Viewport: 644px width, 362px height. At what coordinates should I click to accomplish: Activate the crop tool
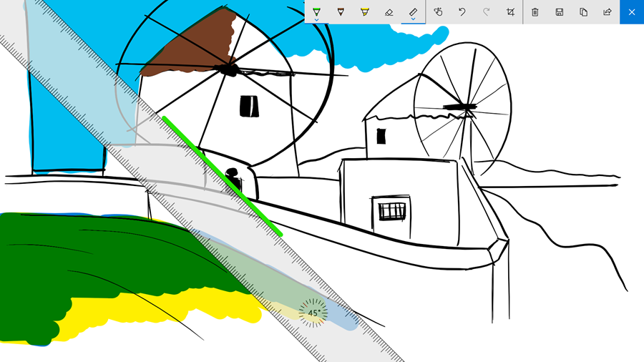pos(510,11)
